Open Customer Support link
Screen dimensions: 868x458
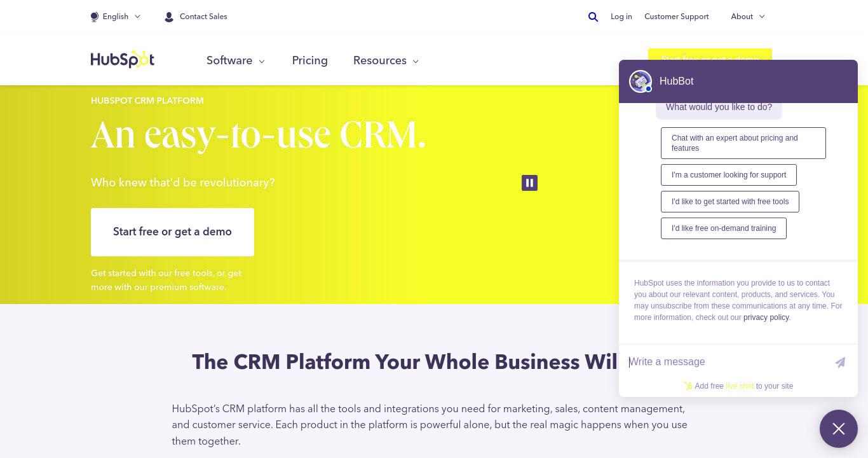[x=676, y=17]
